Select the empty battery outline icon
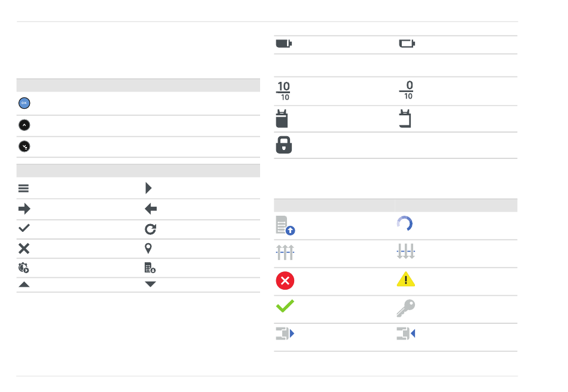 tap(407, 44)
